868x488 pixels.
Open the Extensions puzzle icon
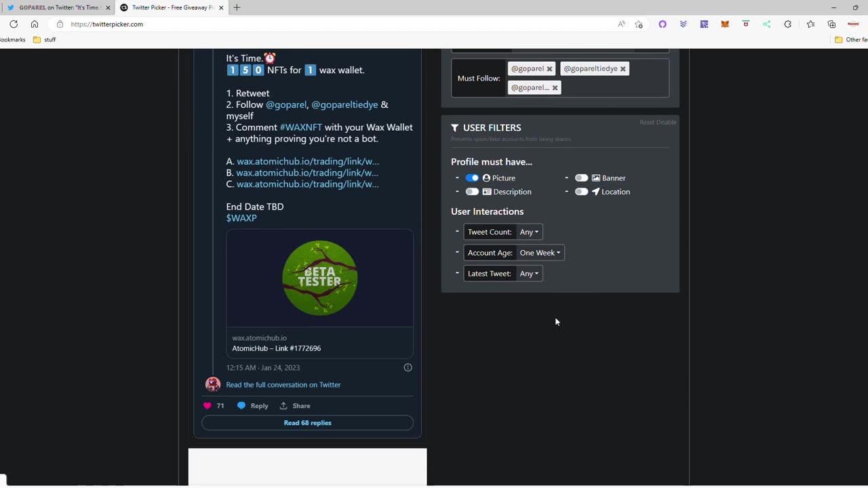(787, 24)
